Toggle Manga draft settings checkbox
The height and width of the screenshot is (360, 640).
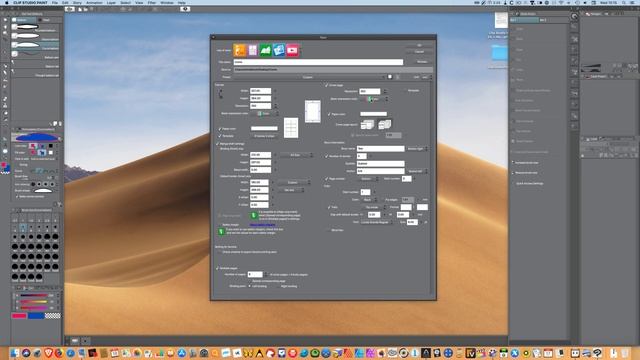point(217,144)
